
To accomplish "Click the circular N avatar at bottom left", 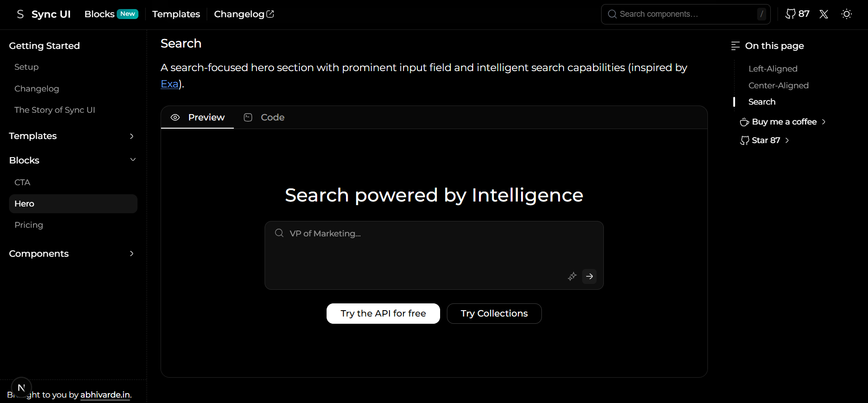I will click(21, 388).
